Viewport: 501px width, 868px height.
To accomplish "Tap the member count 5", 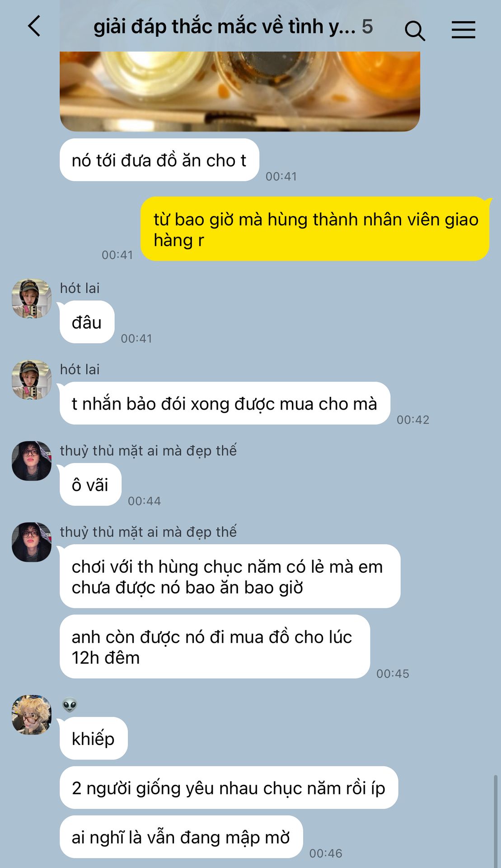I will point(367,27).
